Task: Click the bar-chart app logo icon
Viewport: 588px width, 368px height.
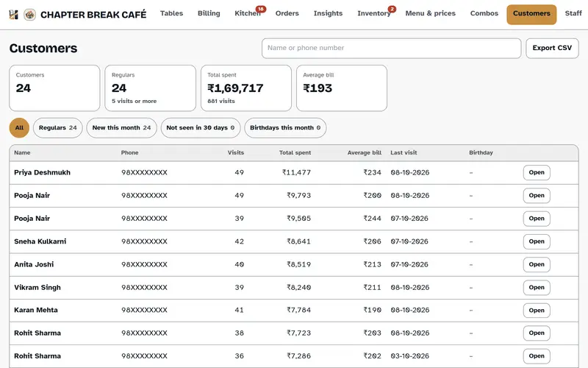Action: pos(13,15)
